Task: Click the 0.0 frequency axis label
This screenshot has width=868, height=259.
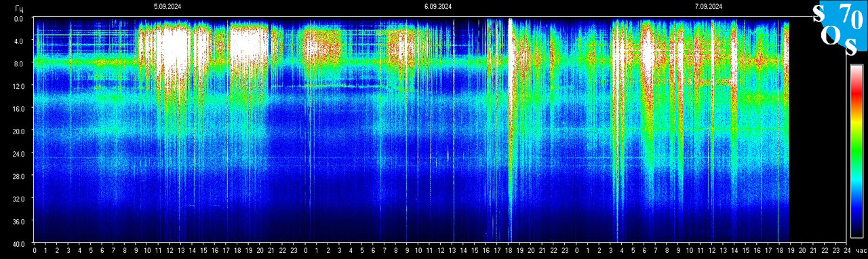Action: (x=19, y=19)
